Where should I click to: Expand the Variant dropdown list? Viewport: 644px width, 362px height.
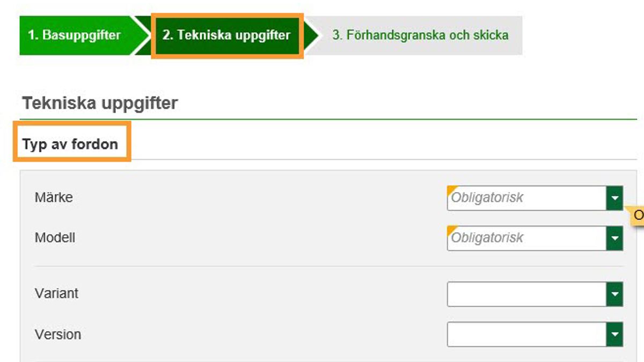(614, 294)
